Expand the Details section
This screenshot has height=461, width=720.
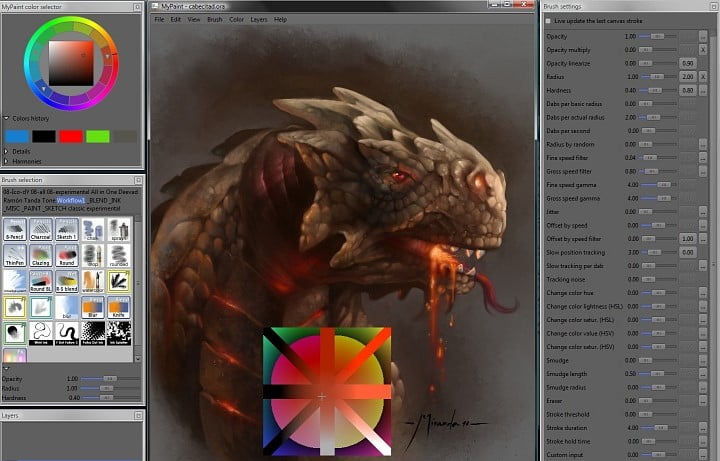pos(6,151)
